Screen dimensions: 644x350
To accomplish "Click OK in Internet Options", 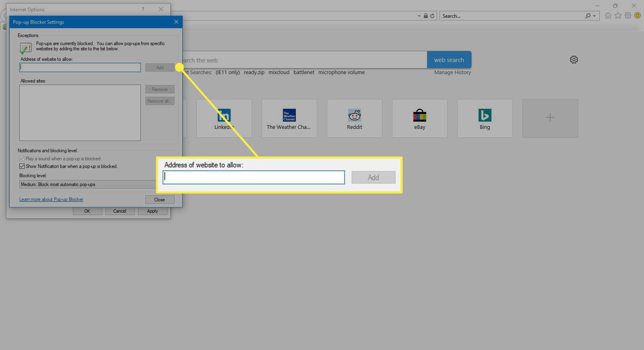I will [87, 211].
